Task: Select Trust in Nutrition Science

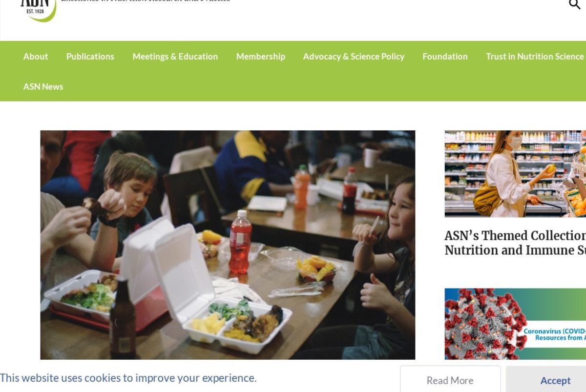Action: click(x=535, y=57)
